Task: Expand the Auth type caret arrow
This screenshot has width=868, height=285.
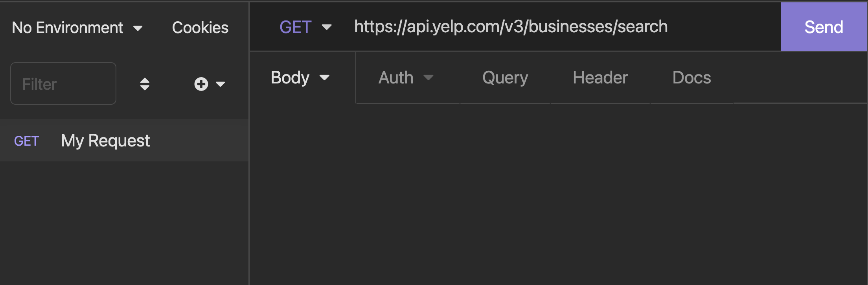Action: tap(428, 78)
